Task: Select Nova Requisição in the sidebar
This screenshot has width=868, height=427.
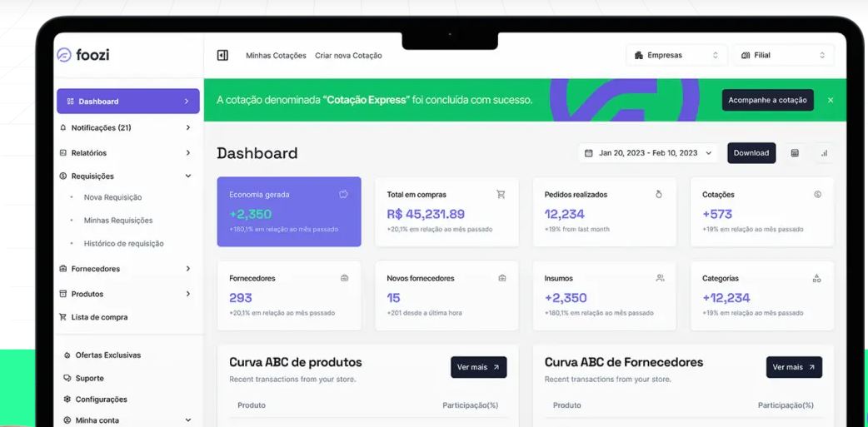Action: coord(112,198)
